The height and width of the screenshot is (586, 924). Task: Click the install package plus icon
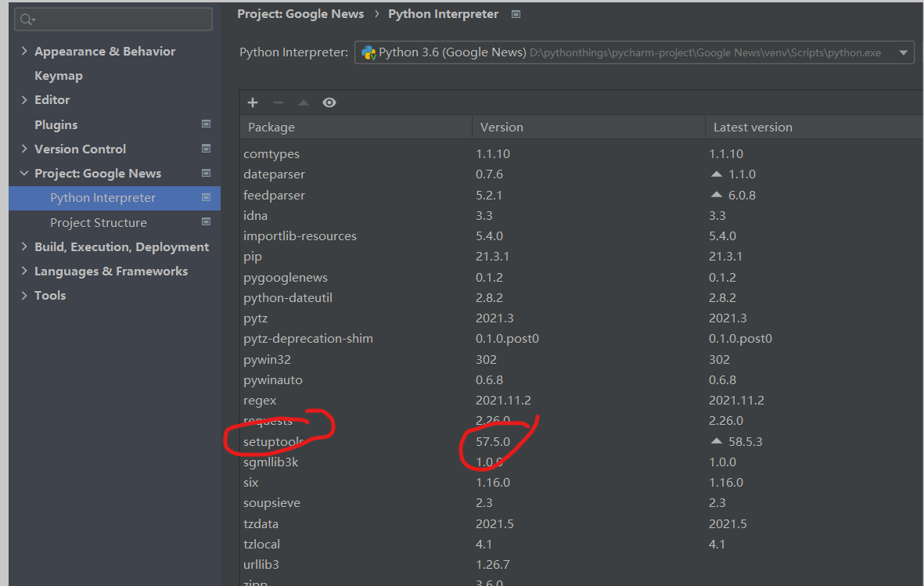coord(253,102)
